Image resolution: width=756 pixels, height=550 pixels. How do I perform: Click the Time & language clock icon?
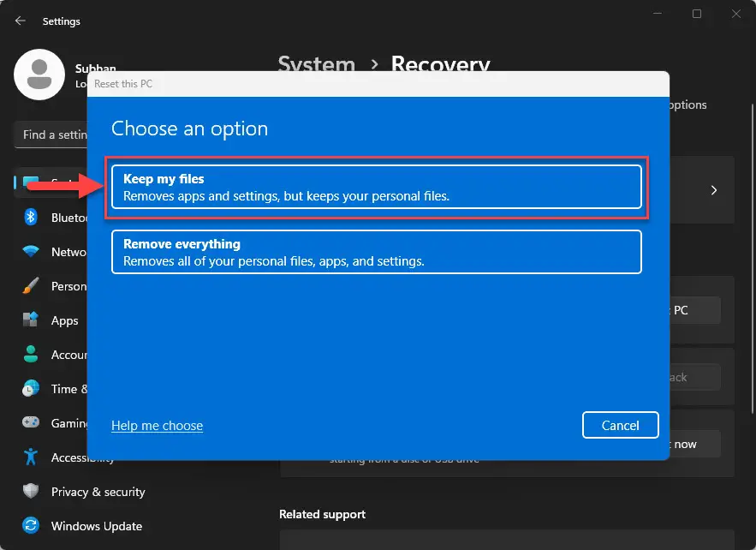tap(31, 389)
